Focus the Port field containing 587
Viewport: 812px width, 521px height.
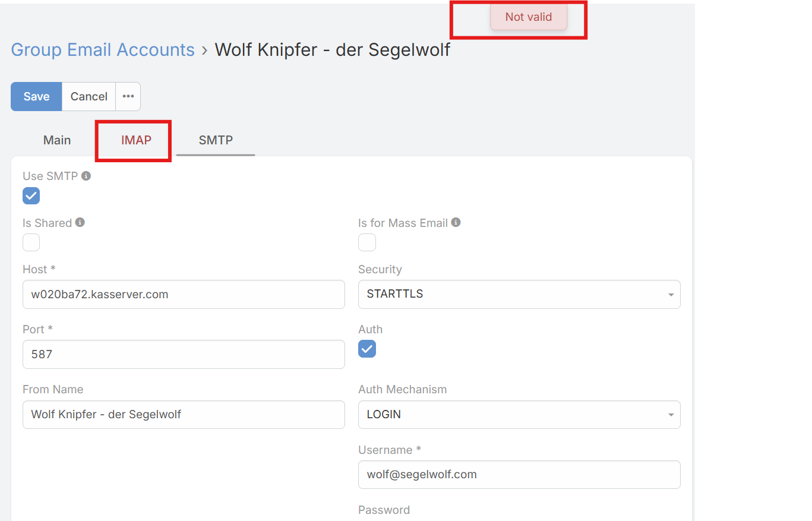point(184,354)
